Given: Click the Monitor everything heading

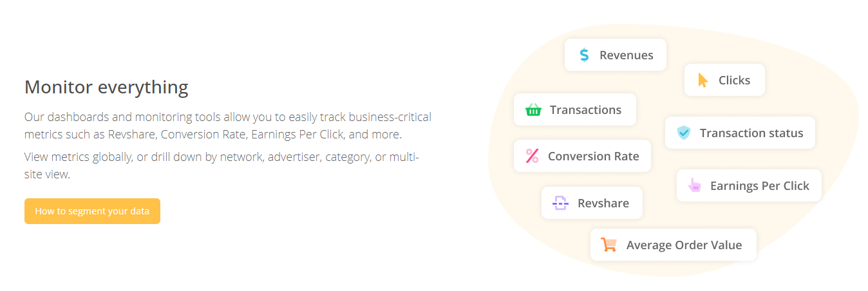Looking at the screenshot, I should [106, 87].
